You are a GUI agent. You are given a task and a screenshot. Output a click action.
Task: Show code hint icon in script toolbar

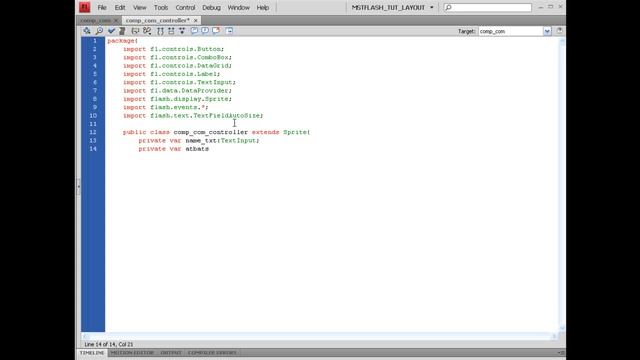tap(135, 31)
